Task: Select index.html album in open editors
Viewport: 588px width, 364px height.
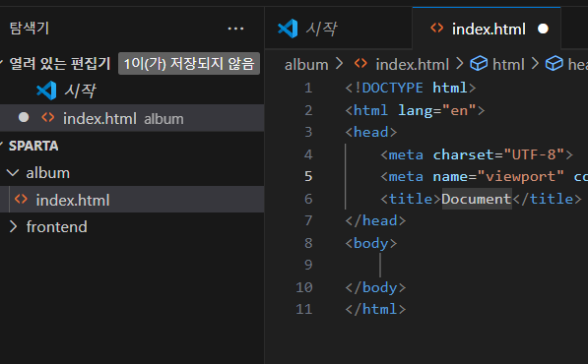Action: (132, 118)
